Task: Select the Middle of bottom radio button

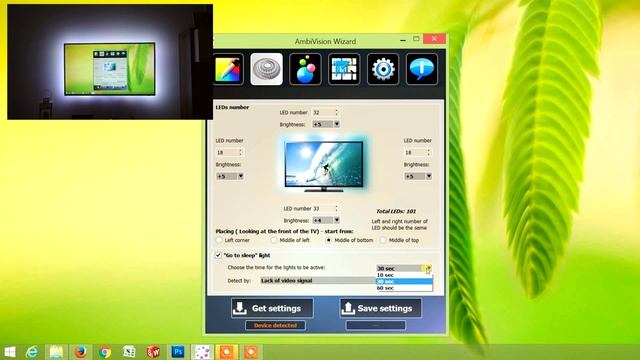Action: pyautogui.click(x=329, y=240)
